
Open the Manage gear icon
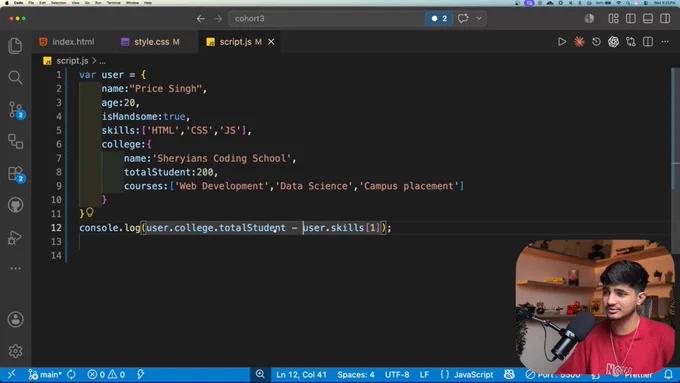point(15,351)
